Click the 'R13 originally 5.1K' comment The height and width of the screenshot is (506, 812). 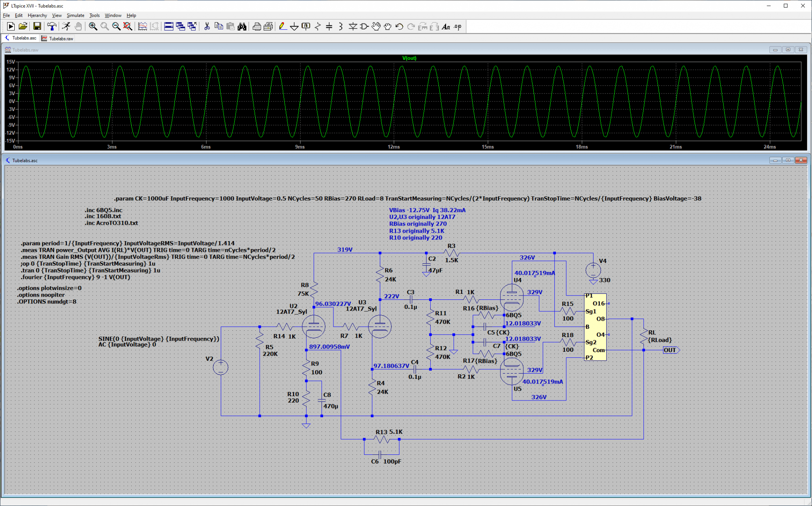pyautogui.click(x=417, y=231)
